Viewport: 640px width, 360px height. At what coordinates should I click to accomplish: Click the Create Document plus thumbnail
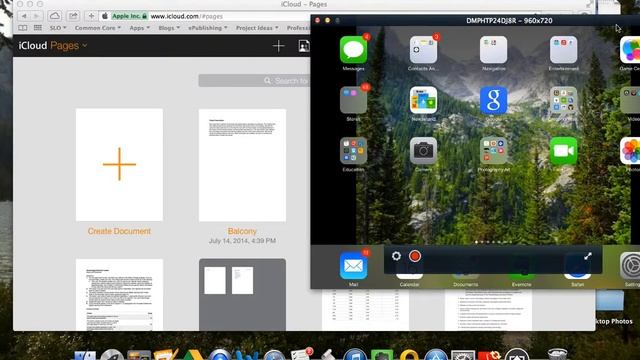pyautogui.click(x=119, y=164)
